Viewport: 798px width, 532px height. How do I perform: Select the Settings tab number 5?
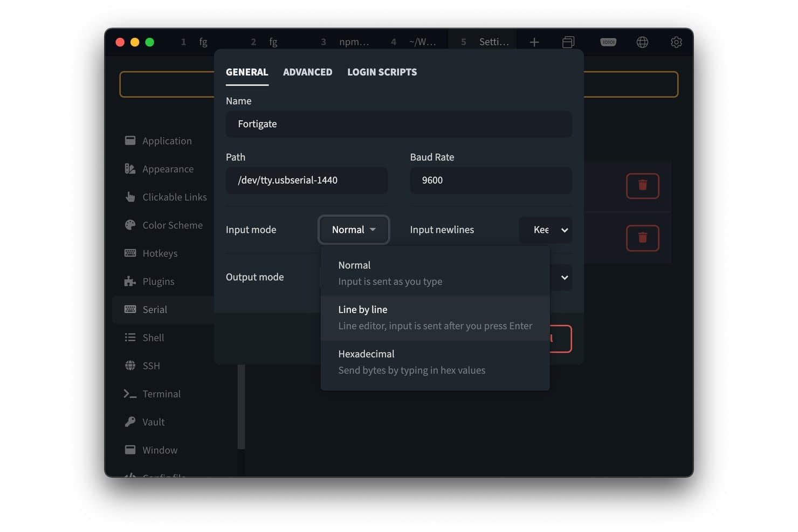point(482,42)
